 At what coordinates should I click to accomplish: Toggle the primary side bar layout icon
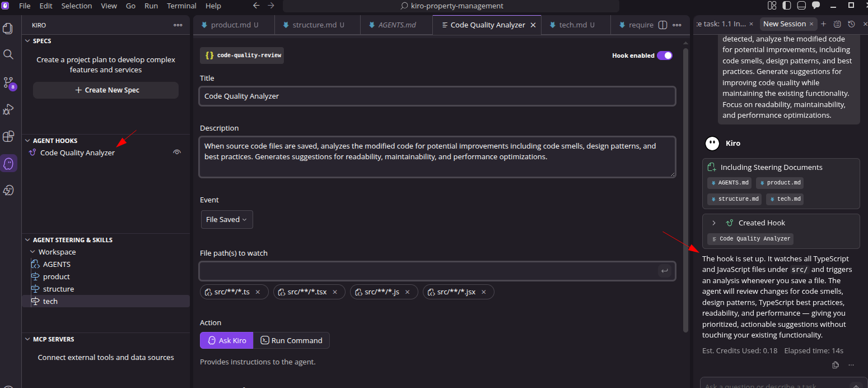[787, 6]
